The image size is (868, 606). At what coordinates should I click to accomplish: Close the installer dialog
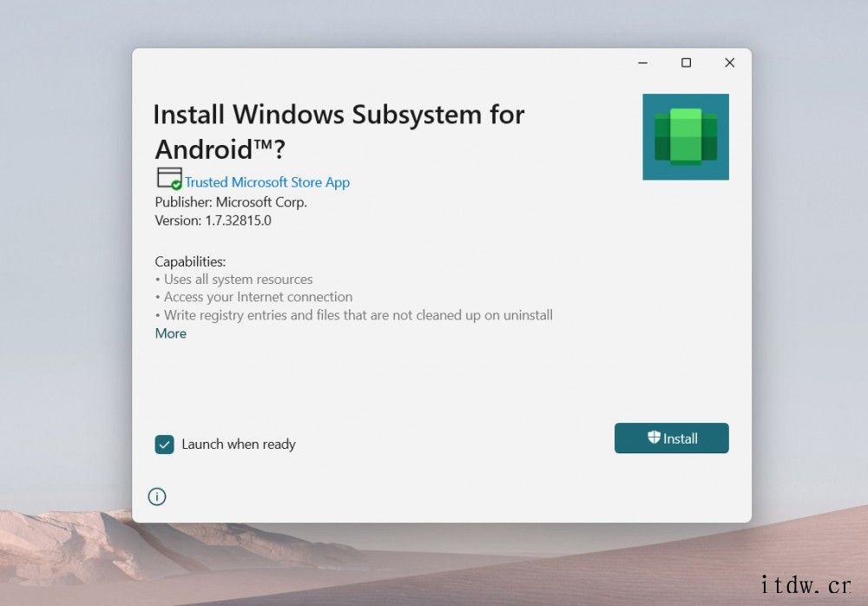click(730, 63)
